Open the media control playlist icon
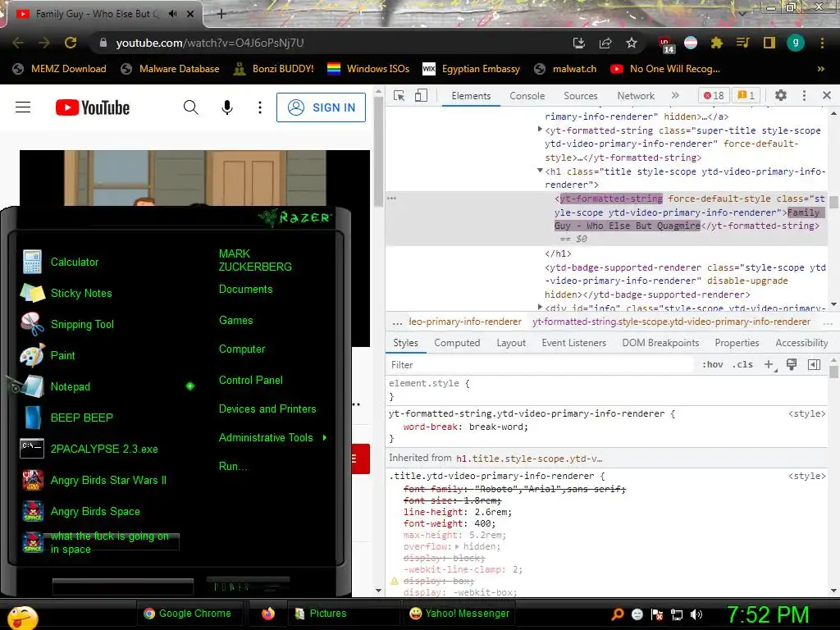This screenshot has width=840, height=630. coord(743,43)
